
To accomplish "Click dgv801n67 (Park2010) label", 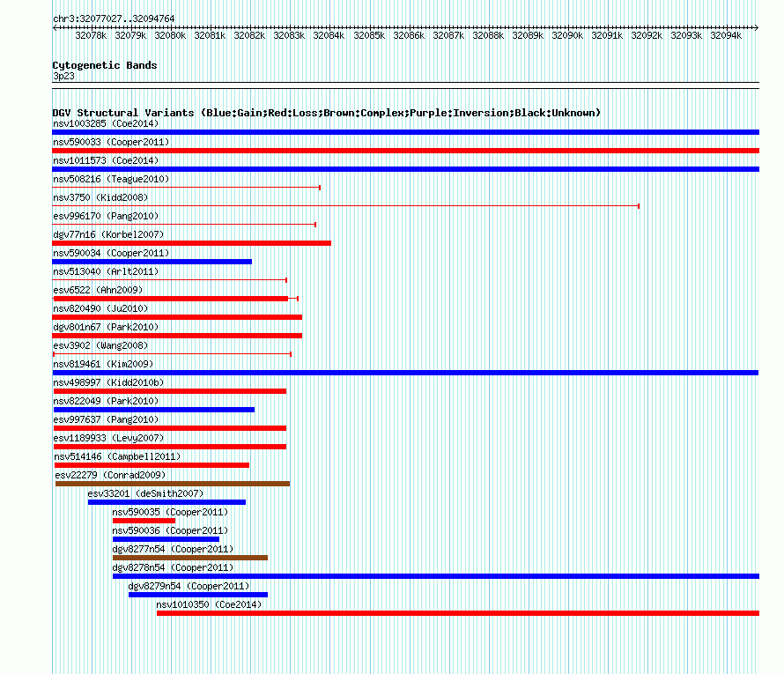I will tap(106, 327).
